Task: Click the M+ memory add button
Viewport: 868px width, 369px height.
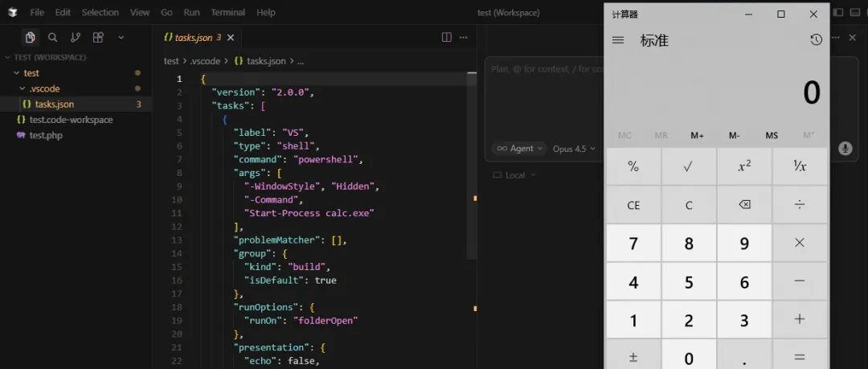Action: (698, 135)
